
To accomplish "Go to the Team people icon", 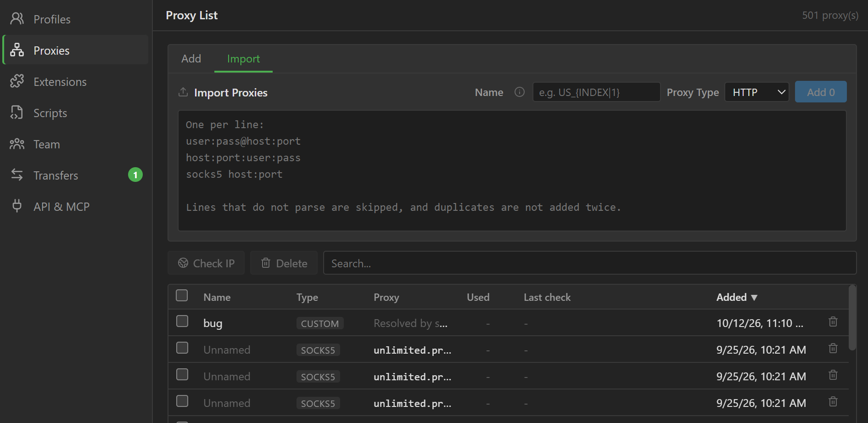I will pyautogui.click(x=17, y=144).
